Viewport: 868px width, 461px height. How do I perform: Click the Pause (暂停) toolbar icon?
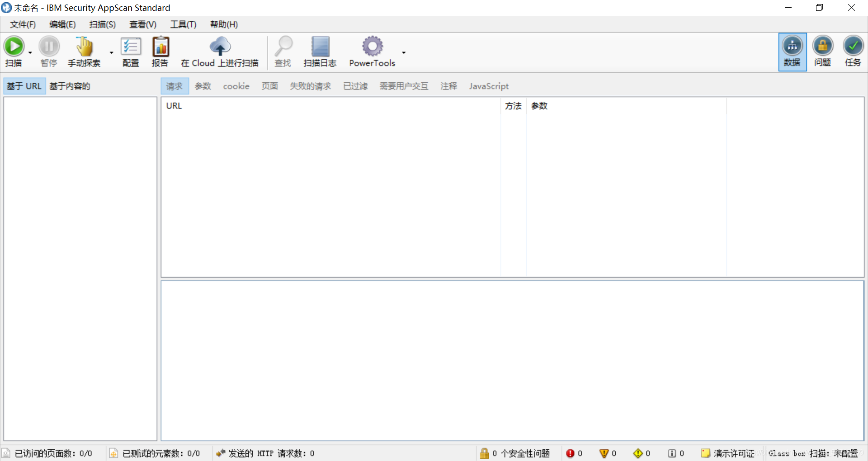(x=49, y=46)
